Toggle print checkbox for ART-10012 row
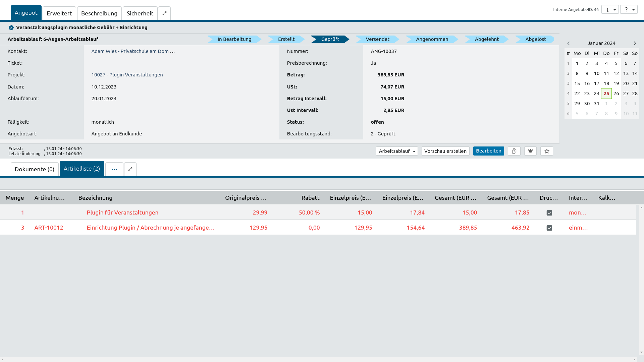This screenshot has height=362, width=644. click(x=549, y=228)
